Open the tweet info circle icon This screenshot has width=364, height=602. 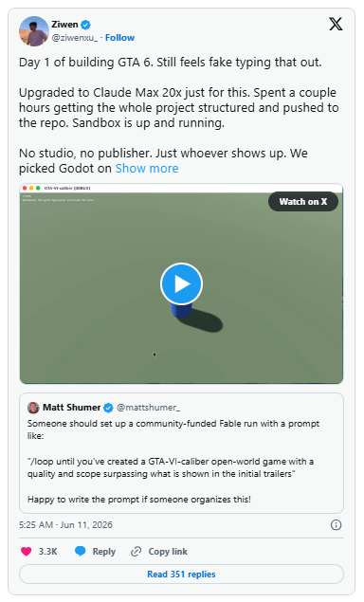336,525
